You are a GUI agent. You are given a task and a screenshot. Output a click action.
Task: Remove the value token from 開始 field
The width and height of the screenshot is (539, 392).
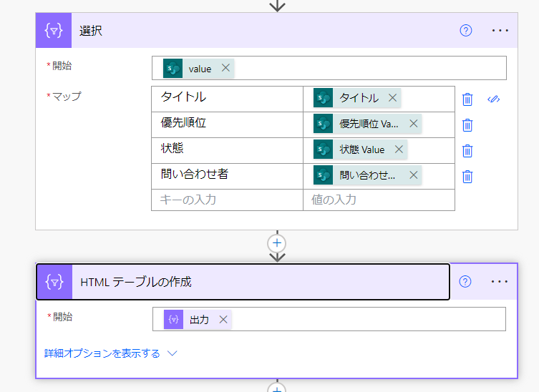225,68
